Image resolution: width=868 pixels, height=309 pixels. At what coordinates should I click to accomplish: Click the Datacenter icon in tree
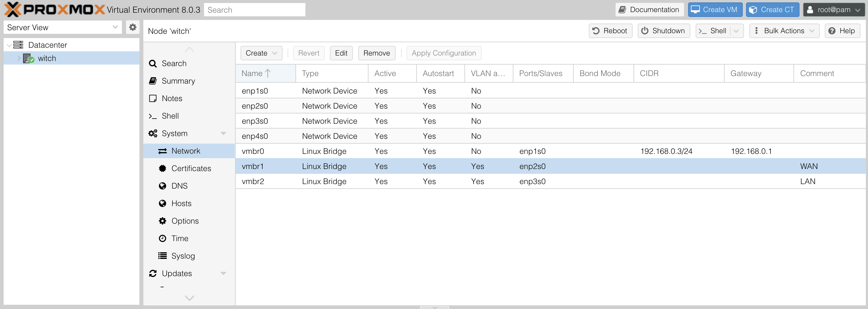coord(18,45)
